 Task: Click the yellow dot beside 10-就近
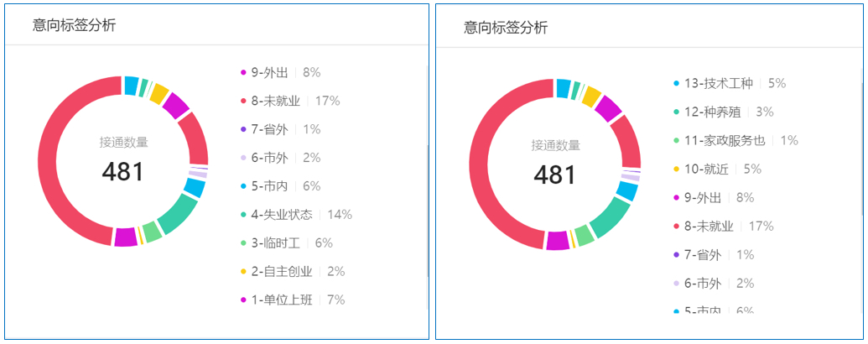pyautogui.click(x=676, y=169)
